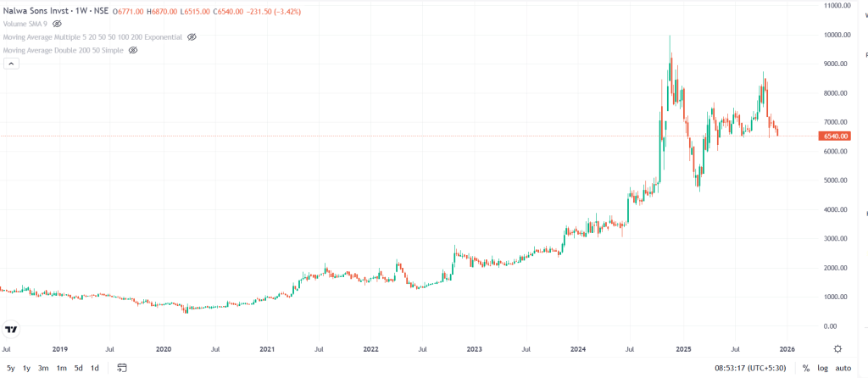Collapse the indicator legend with chevron
The image size is (868, 378).
[10, 64]
